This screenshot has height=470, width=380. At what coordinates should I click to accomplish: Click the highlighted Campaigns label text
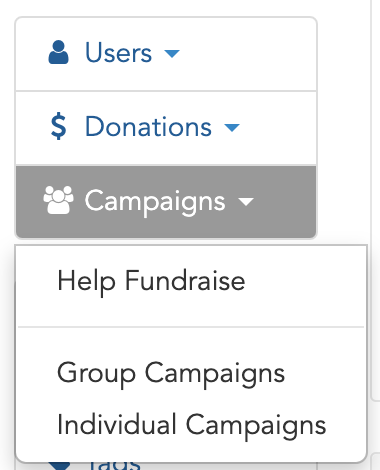[x=155, y=202]
